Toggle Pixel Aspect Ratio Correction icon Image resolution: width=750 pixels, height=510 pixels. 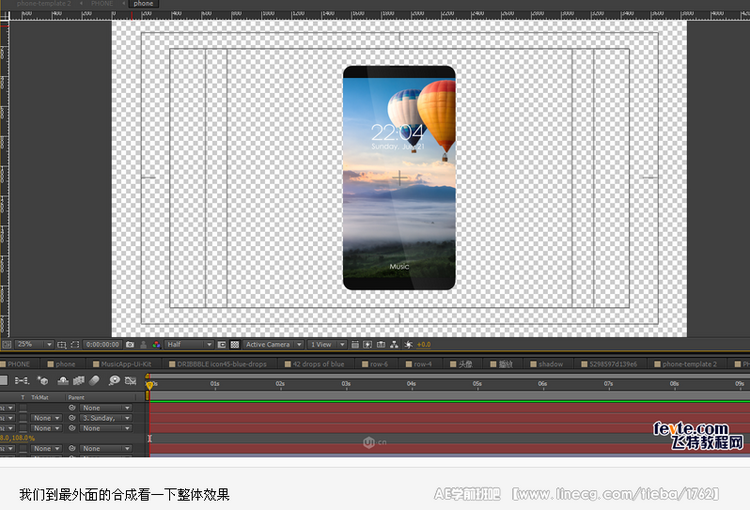[355, 344]
